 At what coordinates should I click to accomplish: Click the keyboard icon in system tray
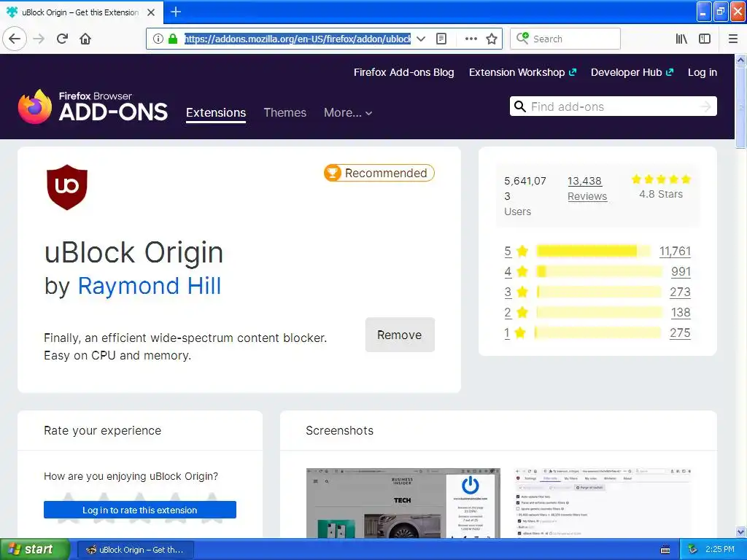tap(665, 550)
